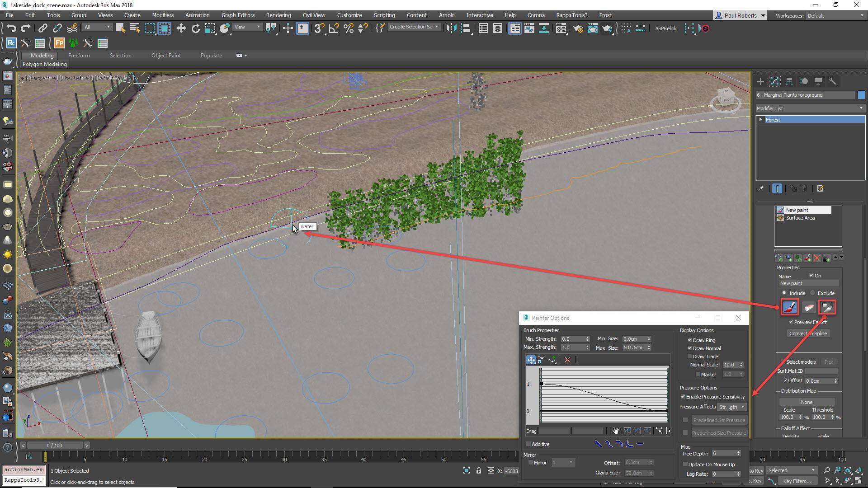Open the Rendering menu

(278, 15)
